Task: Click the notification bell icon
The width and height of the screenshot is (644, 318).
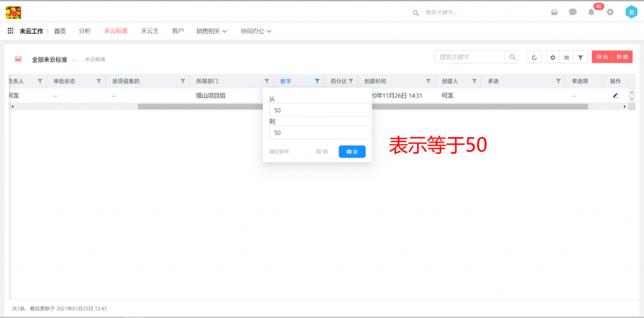Action: 591,12
